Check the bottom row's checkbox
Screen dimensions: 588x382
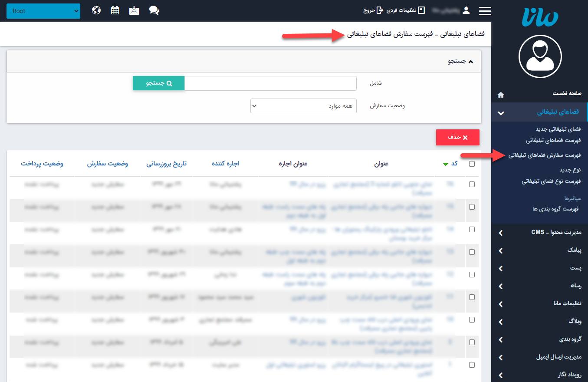pyautogui.click(x=472, y=366)
